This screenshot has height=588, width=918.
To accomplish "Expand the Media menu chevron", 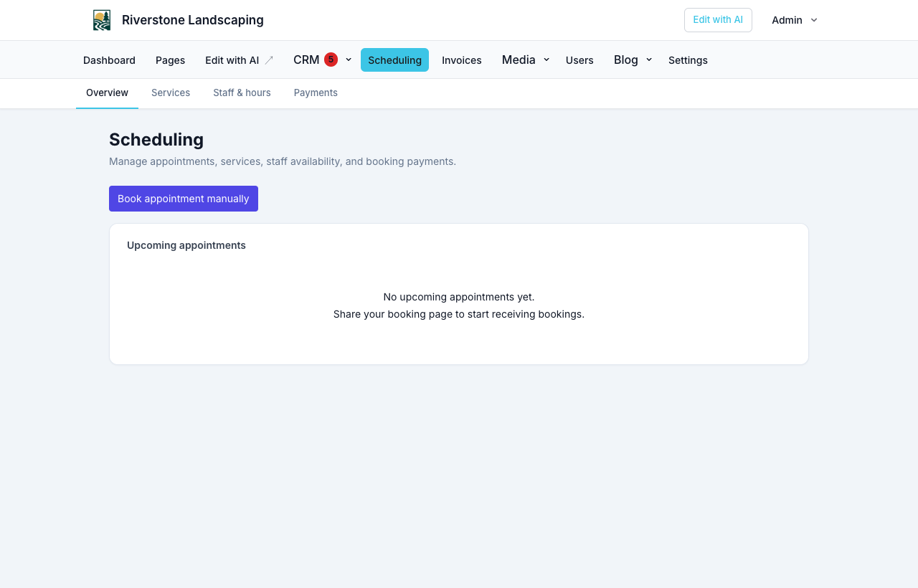I will (546, 60).
